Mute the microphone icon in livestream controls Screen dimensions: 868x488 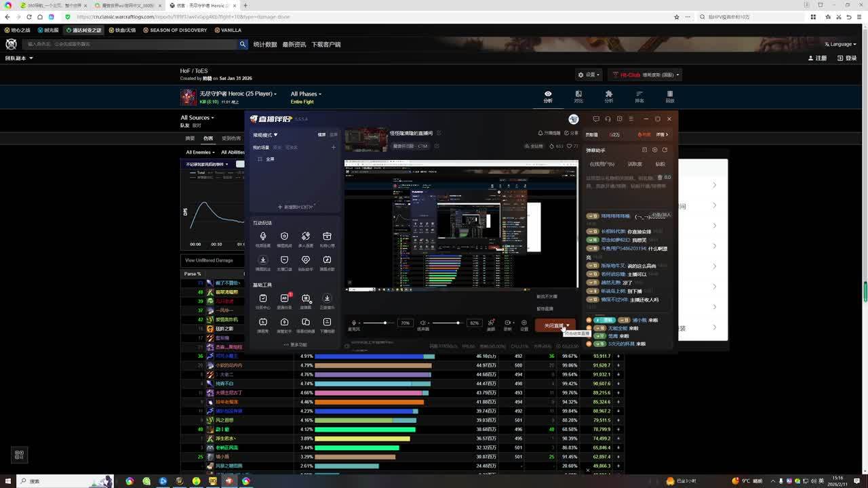(354, 323)
